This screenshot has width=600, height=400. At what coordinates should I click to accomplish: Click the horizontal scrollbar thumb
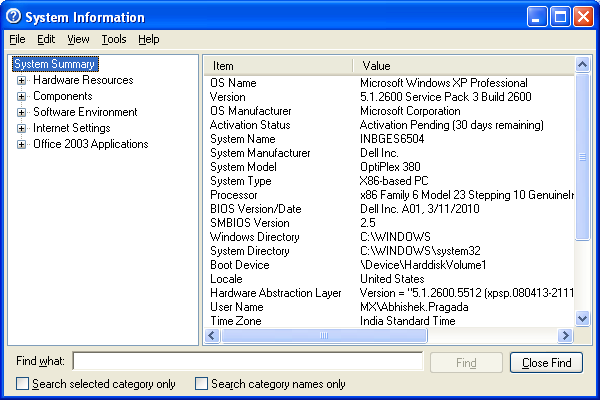coord(324,336)
